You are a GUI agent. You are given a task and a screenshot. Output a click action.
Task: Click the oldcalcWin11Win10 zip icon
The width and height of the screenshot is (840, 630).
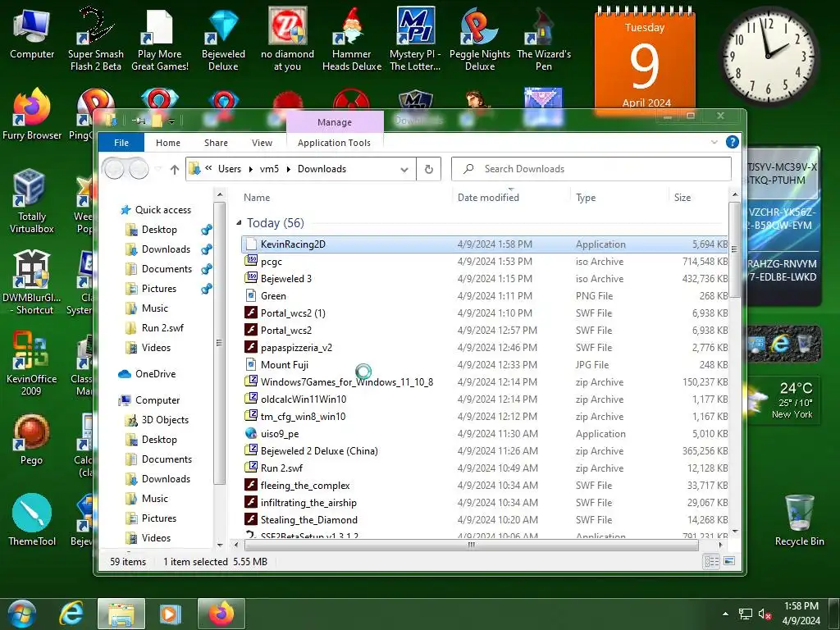[x=251, y=399]
